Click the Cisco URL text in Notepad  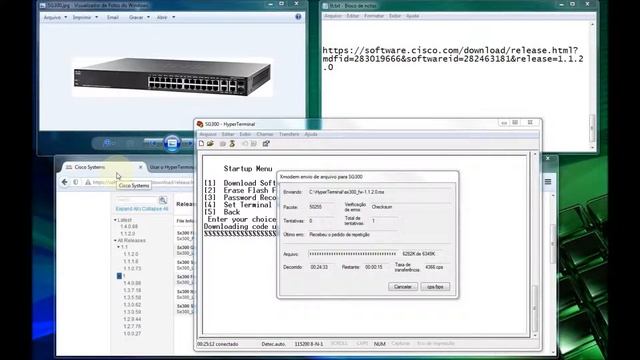coord(453,59)
